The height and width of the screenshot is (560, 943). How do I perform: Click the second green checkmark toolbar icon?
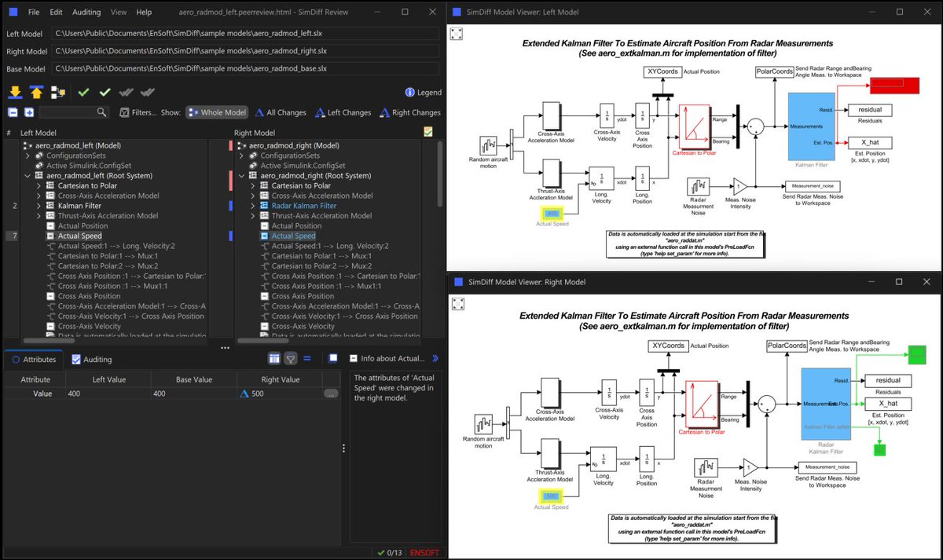click(x=105, y=92)
